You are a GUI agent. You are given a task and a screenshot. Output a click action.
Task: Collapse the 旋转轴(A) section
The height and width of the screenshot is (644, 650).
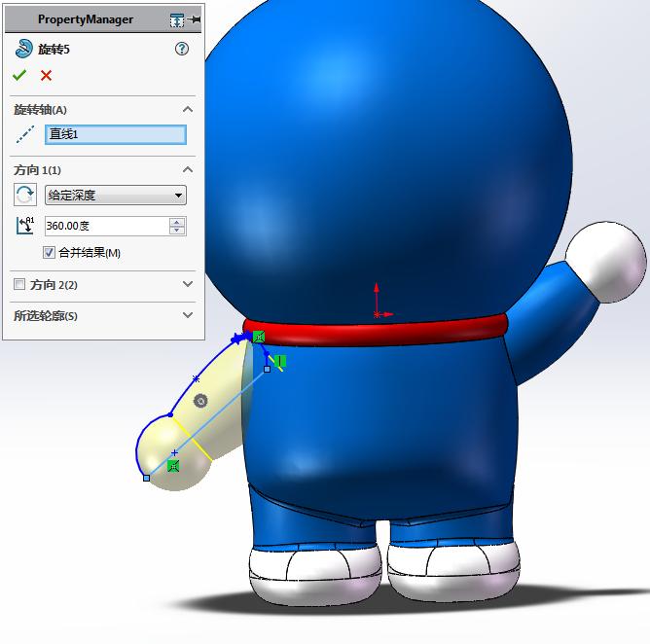click(188, 109)
